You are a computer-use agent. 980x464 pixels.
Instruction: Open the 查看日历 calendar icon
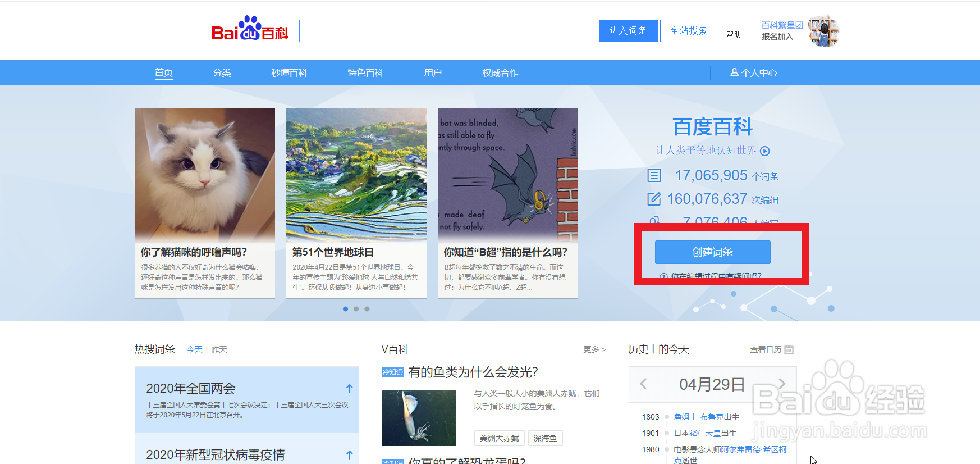(x=789, y=349)
